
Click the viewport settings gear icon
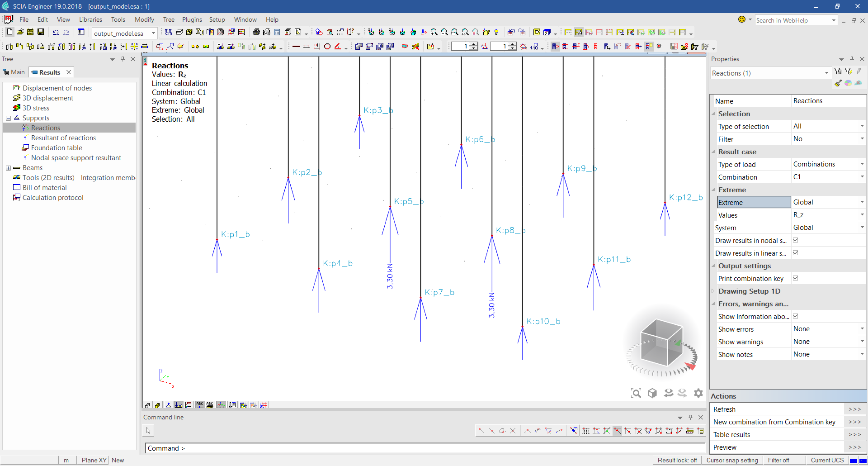[x=698, y=393]
